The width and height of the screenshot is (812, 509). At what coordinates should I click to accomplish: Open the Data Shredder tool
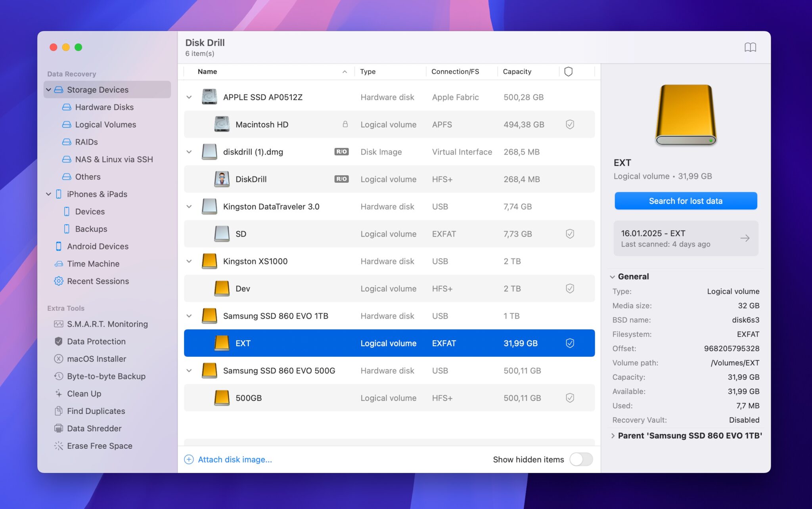coord(94,428)
